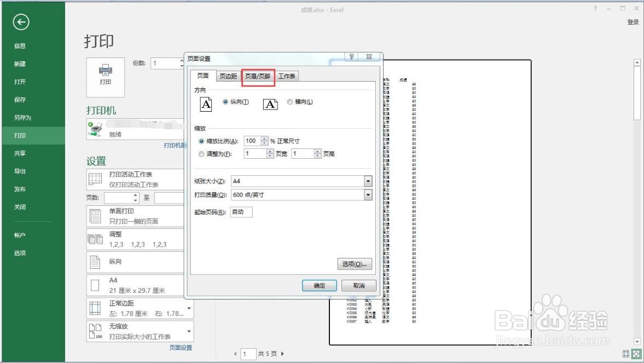The height and width of the screenshot is (363, 644).
Task: Click the large printer Print button
Action: 106,77
